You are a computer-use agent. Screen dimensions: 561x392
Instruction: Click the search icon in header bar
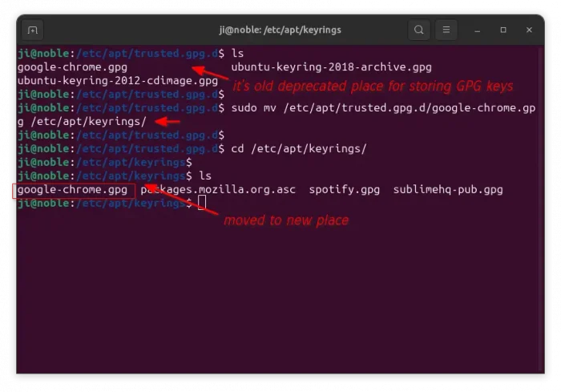point(418,30)
